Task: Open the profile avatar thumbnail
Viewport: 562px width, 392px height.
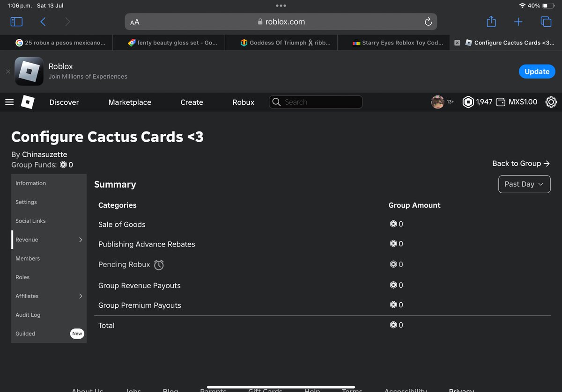Action: click(x=437, y=102)
